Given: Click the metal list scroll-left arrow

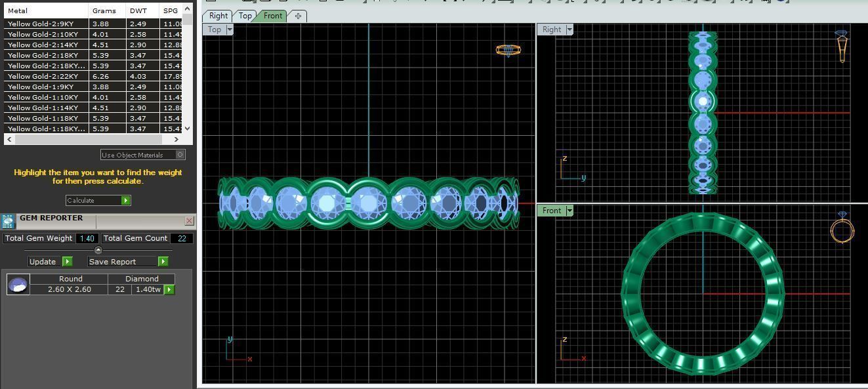Looking at the screenshot, I should pos(9,139).
